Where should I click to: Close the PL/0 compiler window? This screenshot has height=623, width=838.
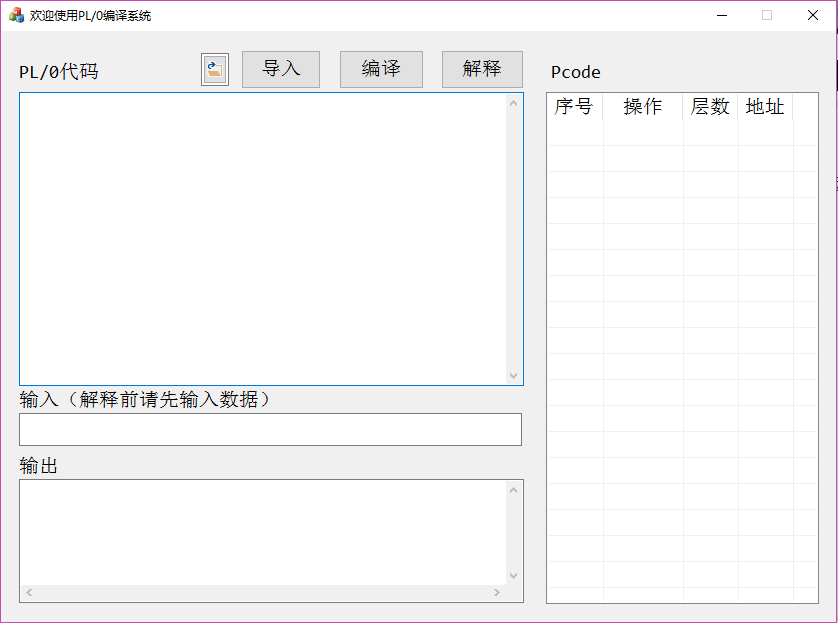coord(813,15)
